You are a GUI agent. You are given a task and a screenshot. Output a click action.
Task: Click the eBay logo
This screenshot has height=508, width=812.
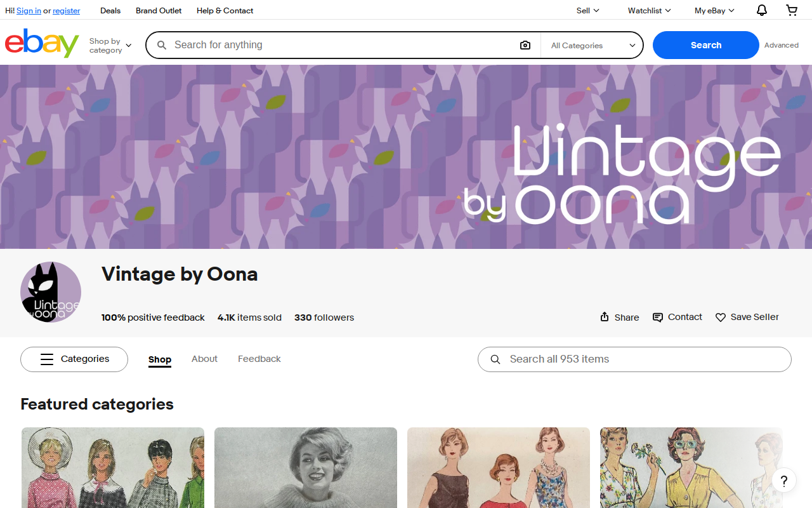42,43
